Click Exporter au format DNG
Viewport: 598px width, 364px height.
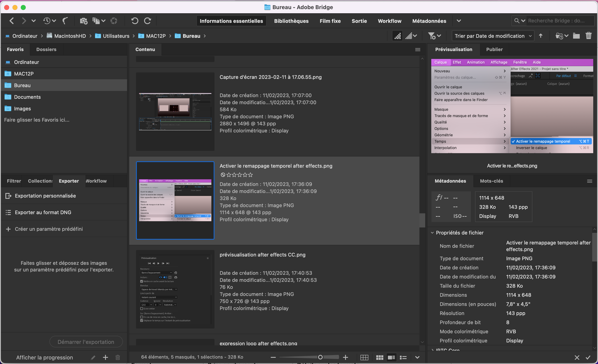tap(43, 212)
